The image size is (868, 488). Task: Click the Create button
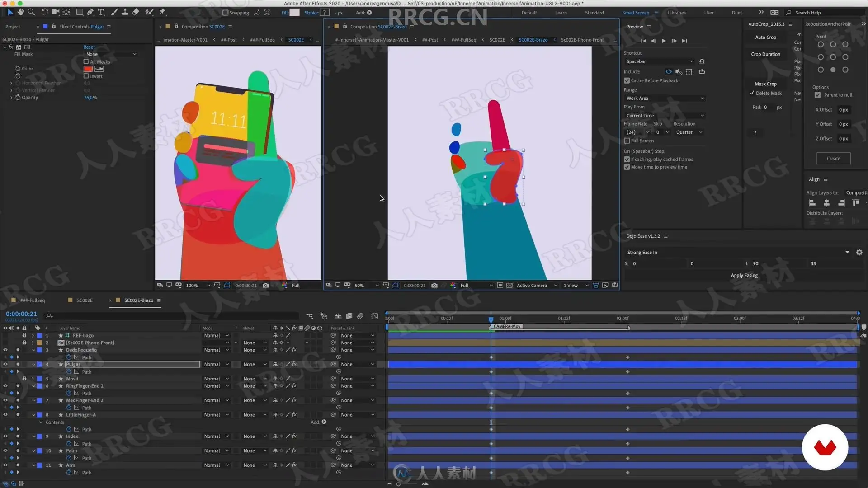click(x=833, y=159)
